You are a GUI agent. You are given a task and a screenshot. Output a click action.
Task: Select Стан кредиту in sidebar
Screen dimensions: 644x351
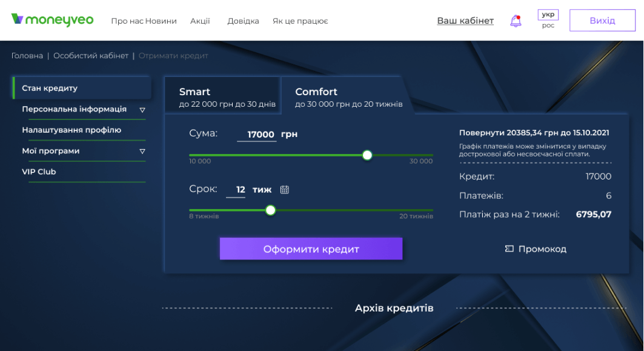coord(82,88)
